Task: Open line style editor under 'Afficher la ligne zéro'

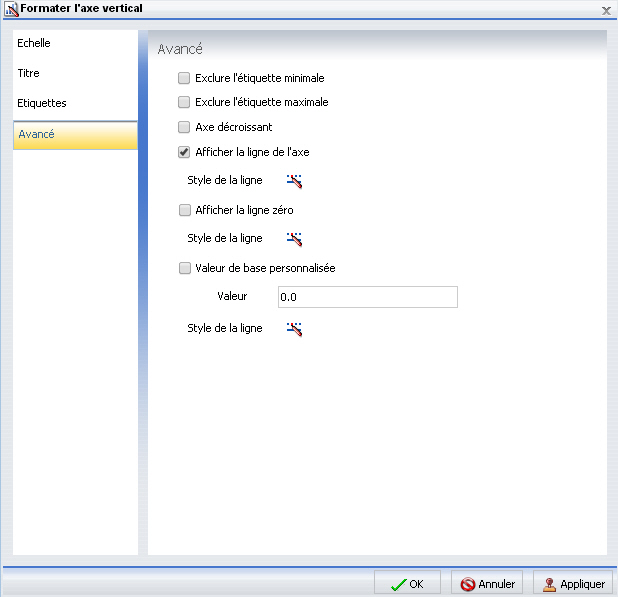Action: (294, 239)
